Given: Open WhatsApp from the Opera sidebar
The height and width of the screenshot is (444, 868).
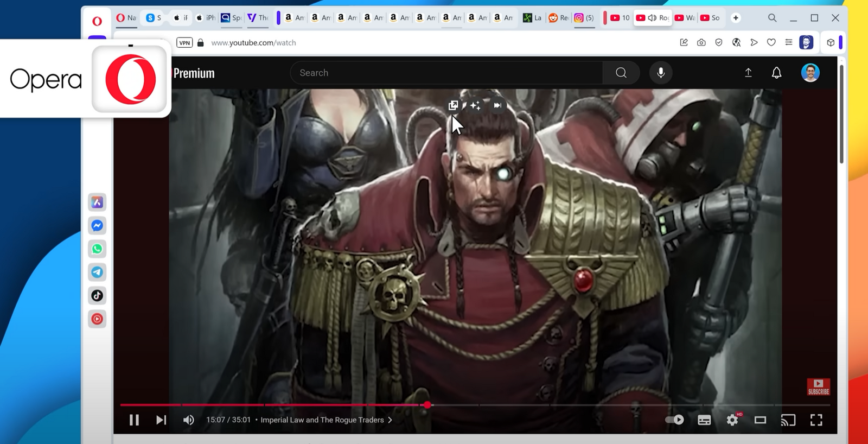Looking at the screenshot, I should 97,249.
